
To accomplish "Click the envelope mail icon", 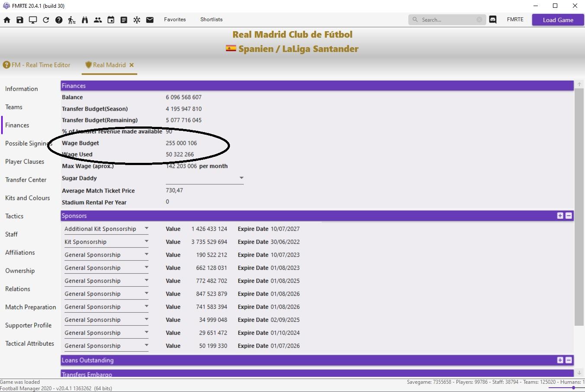I will 150,20.
